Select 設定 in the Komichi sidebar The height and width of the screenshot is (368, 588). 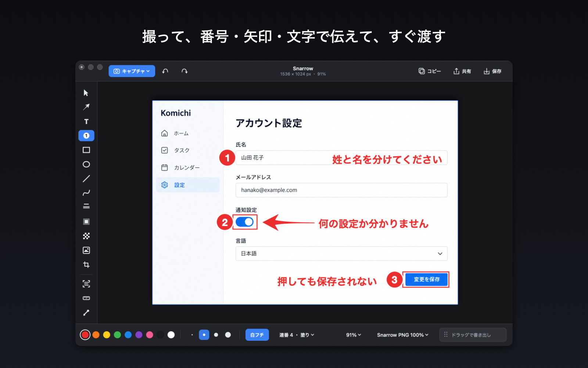(x=188, y=185)
